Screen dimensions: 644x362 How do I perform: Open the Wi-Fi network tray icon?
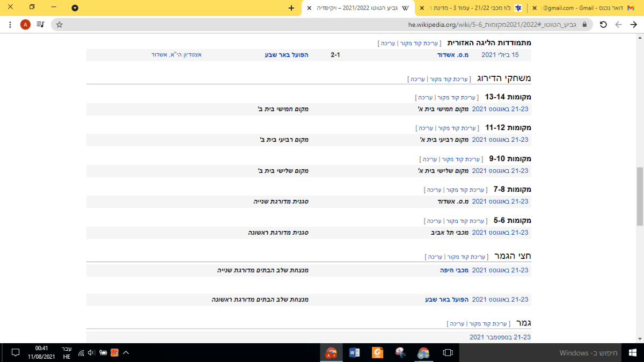click(81, 353)
